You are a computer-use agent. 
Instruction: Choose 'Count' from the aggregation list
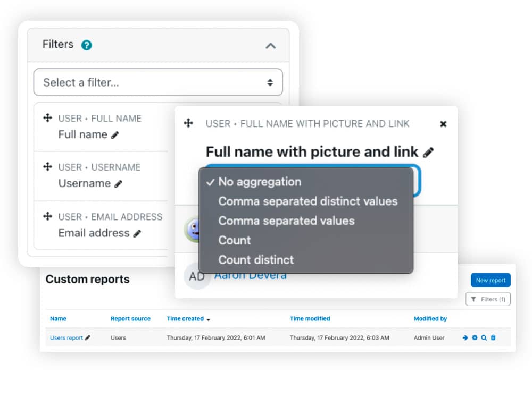pos(234,240)
